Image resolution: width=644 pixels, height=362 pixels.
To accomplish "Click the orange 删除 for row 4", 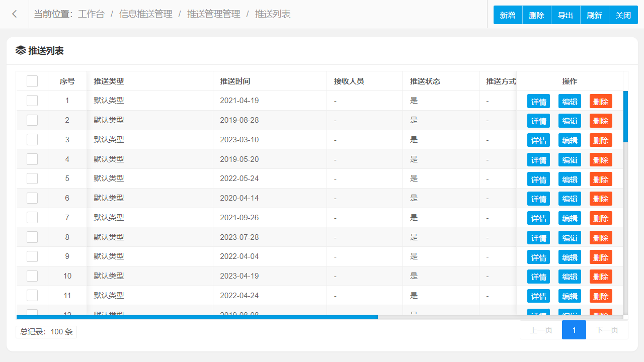I will click(601, 160).
